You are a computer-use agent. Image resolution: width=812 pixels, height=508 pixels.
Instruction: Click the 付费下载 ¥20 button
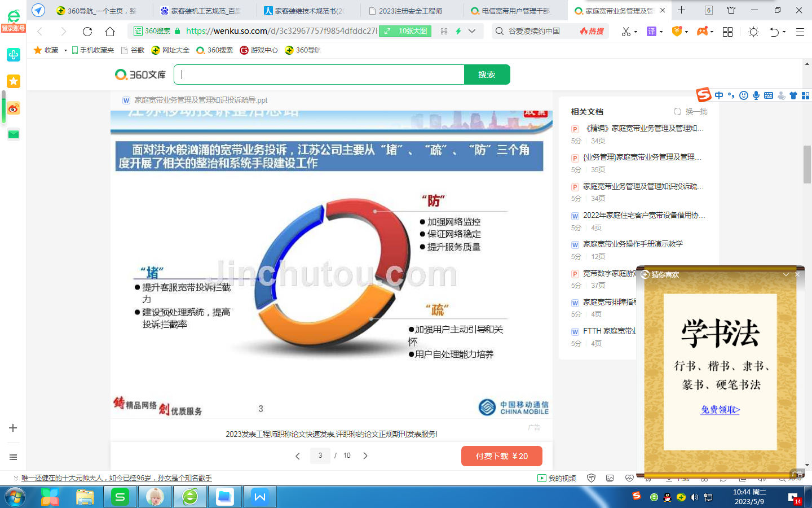(502, 456)
